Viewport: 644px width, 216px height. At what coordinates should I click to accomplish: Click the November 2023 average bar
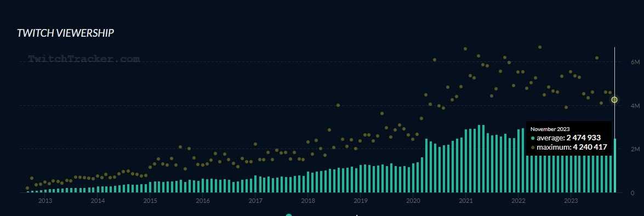pos(615,166)
